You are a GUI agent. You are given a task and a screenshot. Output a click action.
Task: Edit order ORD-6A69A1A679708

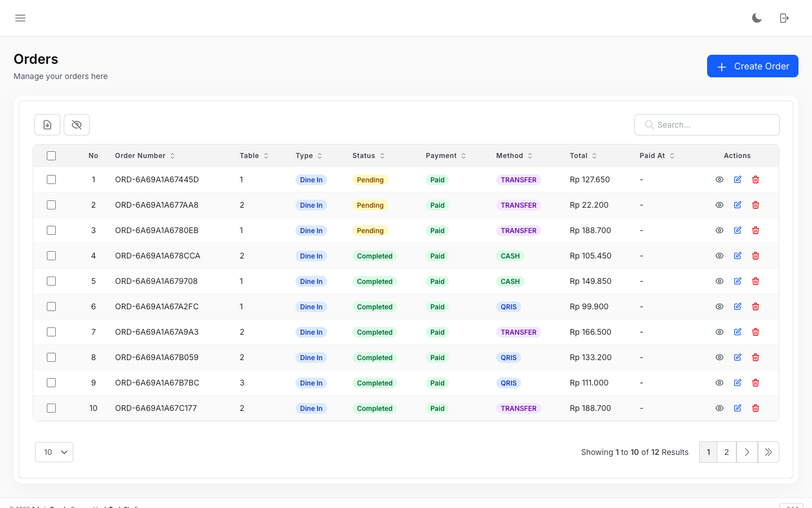point(738,281)
